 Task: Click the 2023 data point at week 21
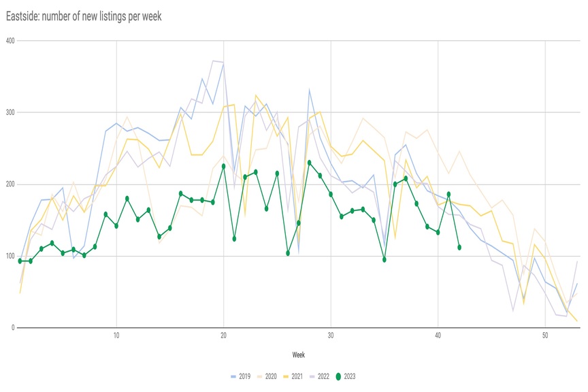coord(234,239)
